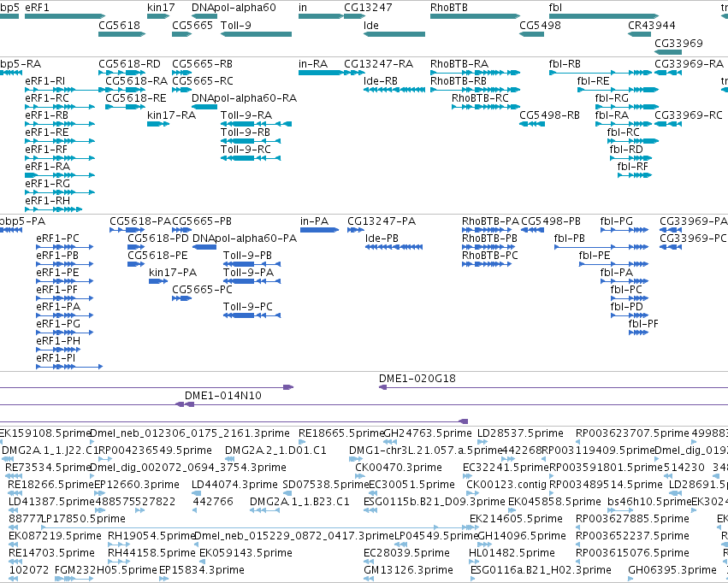
Task: Select EST GH14096.5prime
Action: 521,536
